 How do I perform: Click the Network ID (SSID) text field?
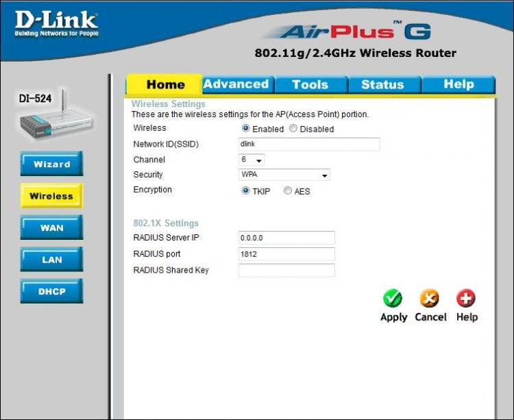click(308, 144)
